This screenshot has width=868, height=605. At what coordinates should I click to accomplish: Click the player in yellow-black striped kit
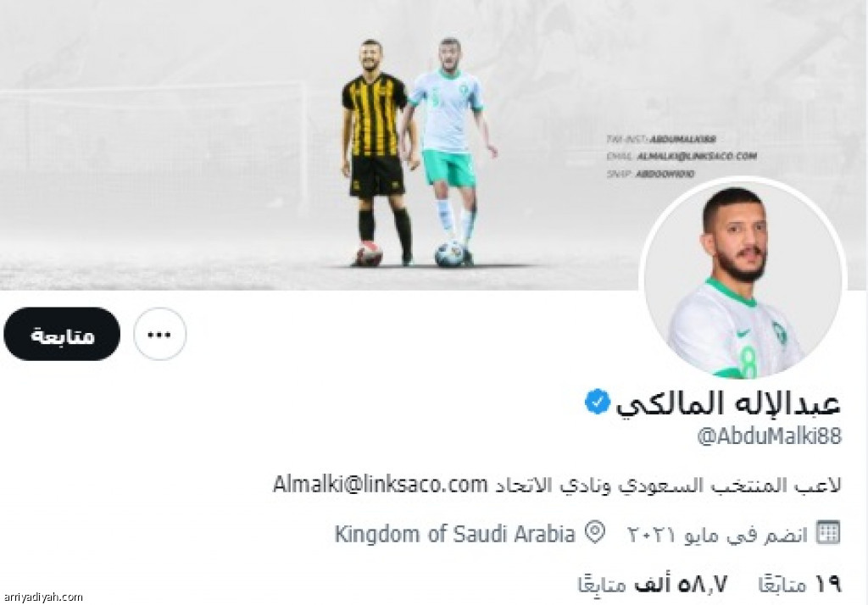[377, 153]
